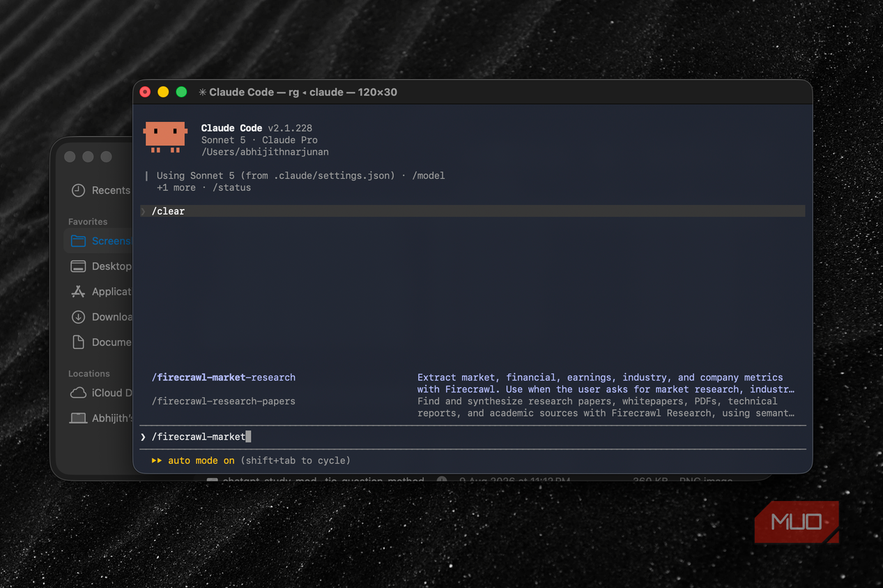
Task: Click the Sonnet 5 · Claude Pro line
Action: [259, 140]
